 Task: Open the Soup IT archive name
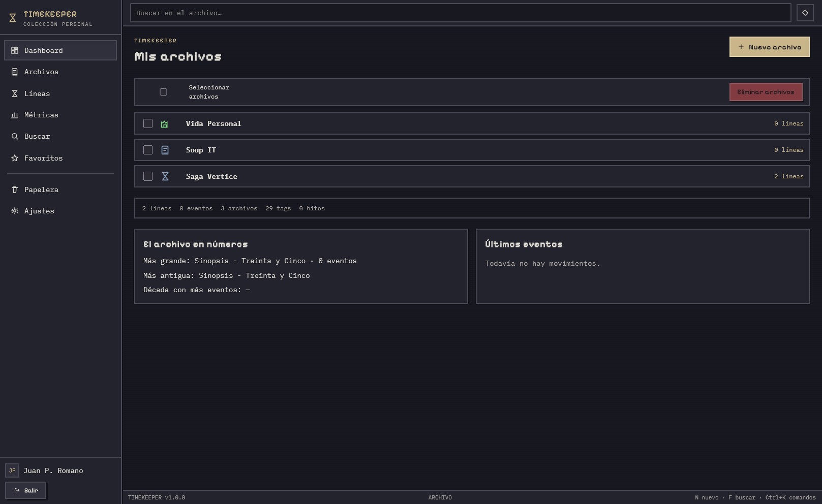[x=201, y=150]
